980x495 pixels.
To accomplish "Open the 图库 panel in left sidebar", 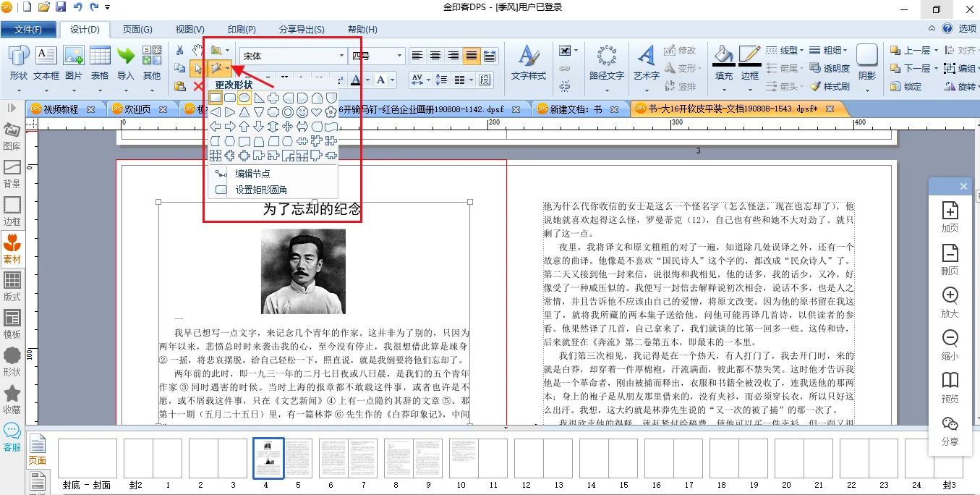I will point(12,135).
